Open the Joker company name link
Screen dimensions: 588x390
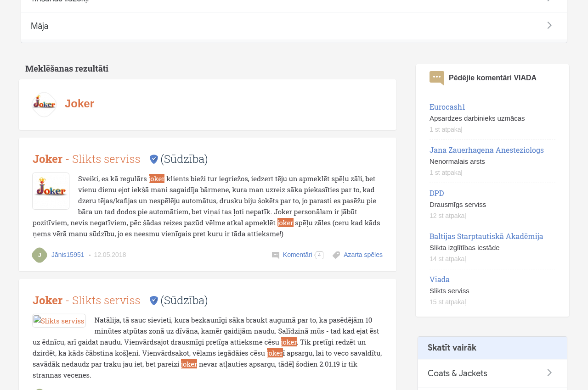pos(79,104)
